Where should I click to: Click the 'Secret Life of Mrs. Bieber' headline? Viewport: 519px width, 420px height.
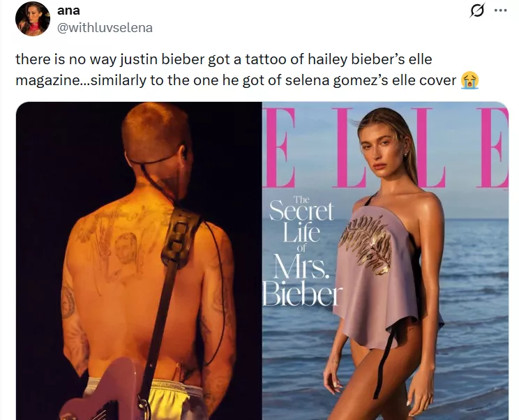coord(302,252)
